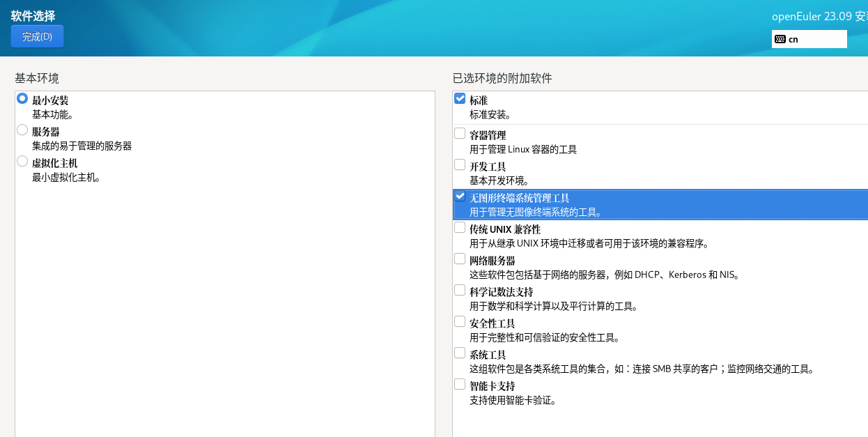Uncheck the 标准 add-on checkbox
Viewport: 868px width, 437px height.
click(460, 99)
